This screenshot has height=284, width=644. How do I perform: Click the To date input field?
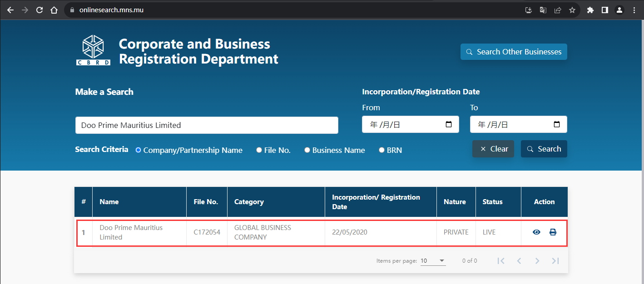(x=519, y=124)
